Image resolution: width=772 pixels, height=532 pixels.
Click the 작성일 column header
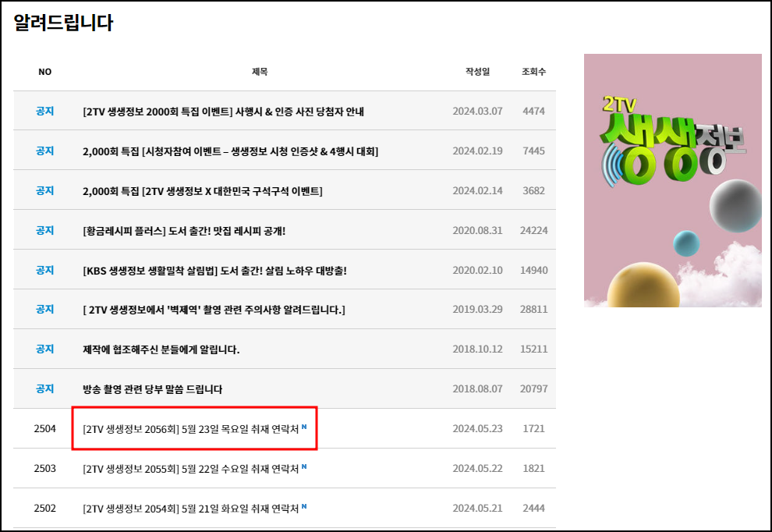tap(477, 72)
